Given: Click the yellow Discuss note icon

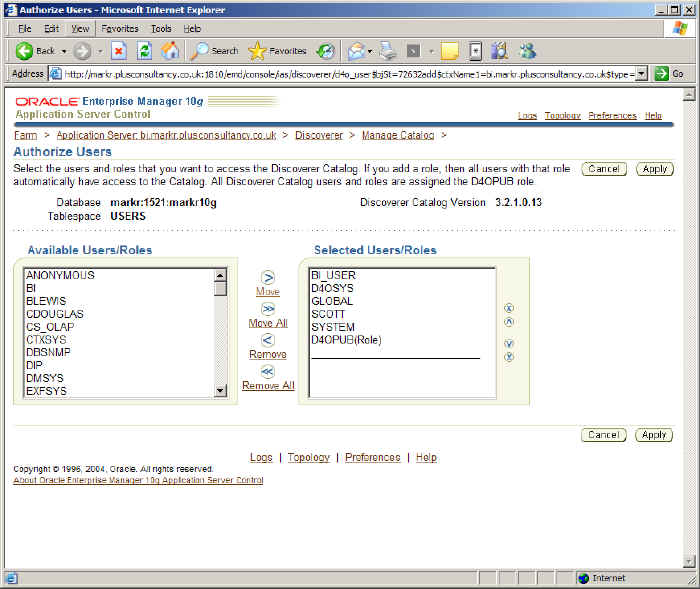Looking at the screenshot, I should tap(450, 51).
